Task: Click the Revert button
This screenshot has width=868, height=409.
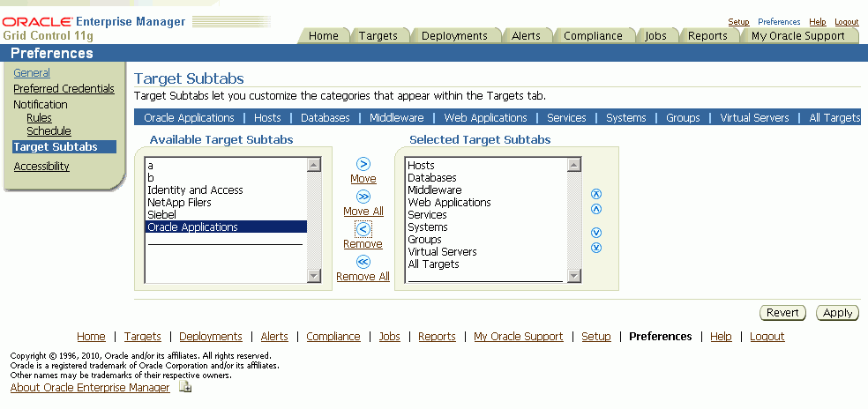Action: (x=782, y=313)
